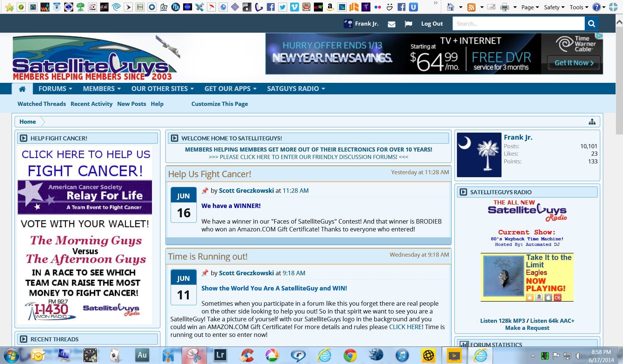This screenshot has width=623, height=364.
Task: Collapse the Welcome Home block icon
Action: pos(174,138)
